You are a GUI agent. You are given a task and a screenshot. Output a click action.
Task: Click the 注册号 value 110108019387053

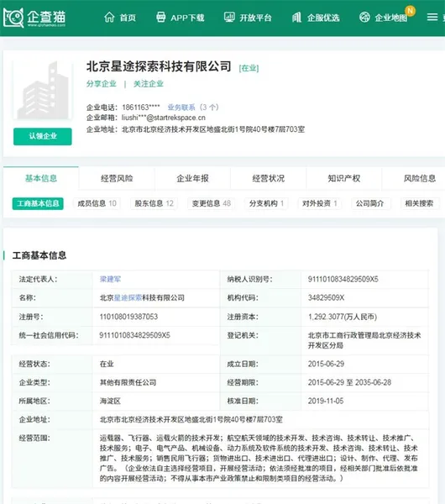pos(128,317)
